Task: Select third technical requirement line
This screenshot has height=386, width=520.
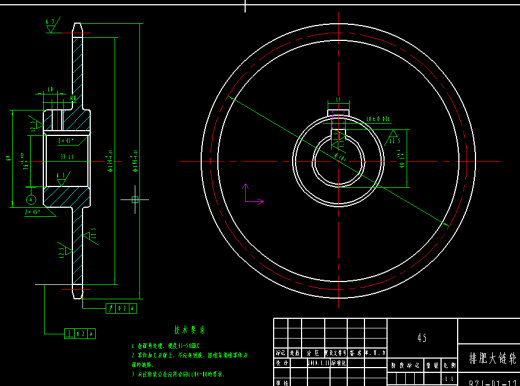Action: [177, 374]
